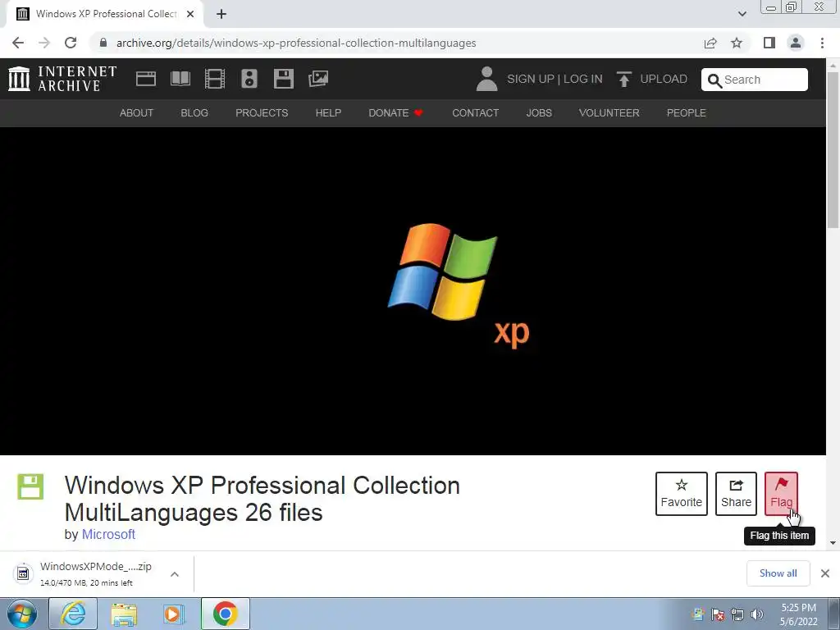Open the Images icon in navbar

318,79
